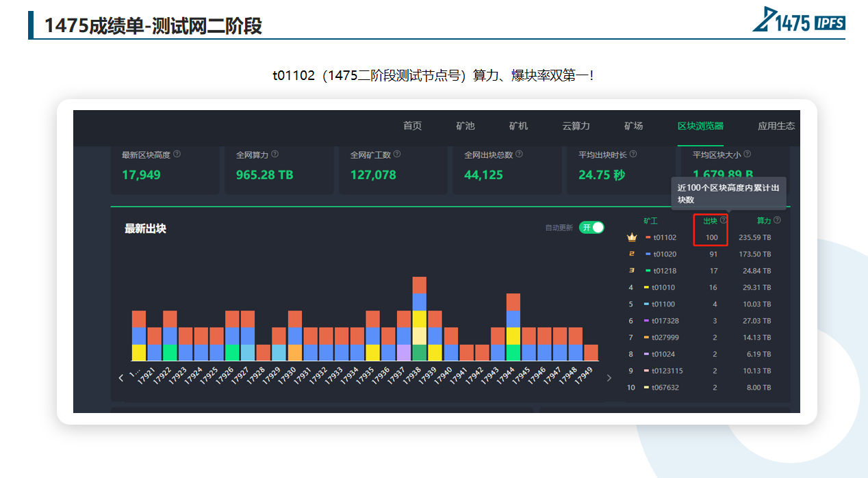Click the 235.59 TB power value
The image size is (868, 478).
point(755,237)
